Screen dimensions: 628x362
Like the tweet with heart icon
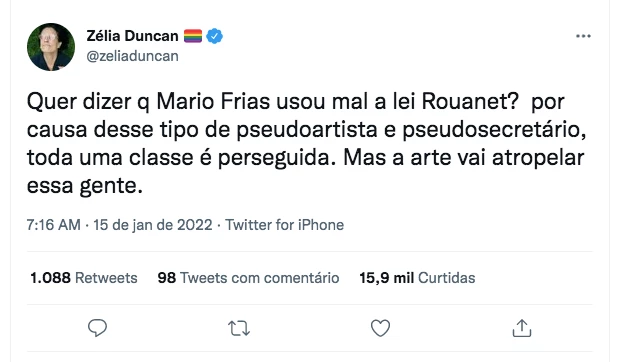[380, 328]
